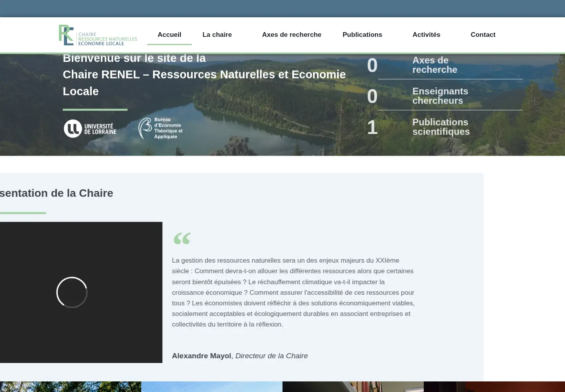
Task: Open the Activités menu item
Action: 426,34
